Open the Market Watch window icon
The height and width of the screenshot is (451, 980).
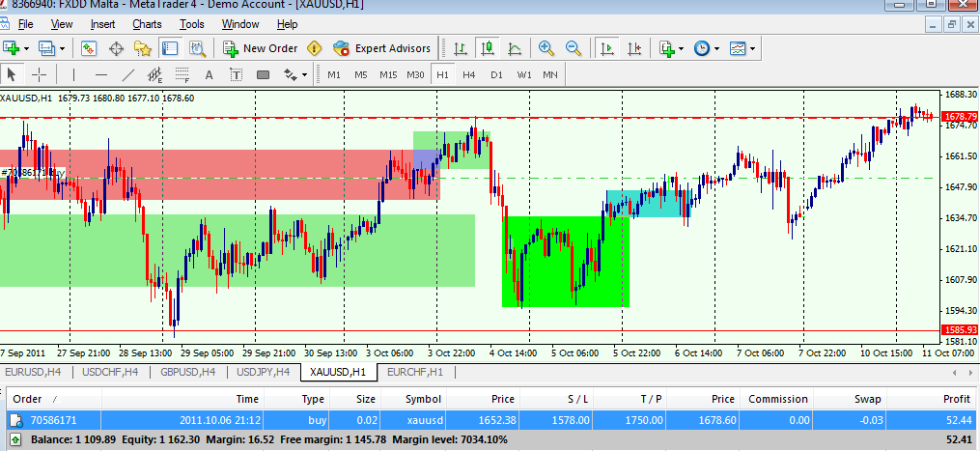tap(88, 47)
